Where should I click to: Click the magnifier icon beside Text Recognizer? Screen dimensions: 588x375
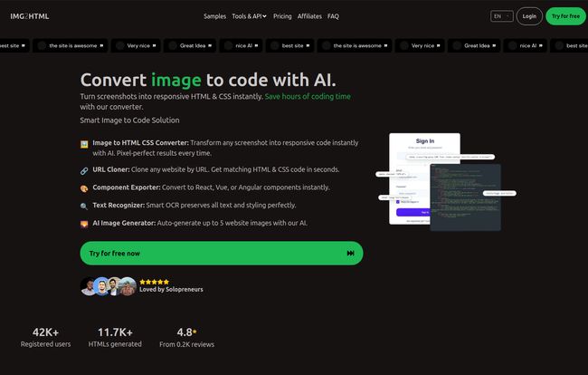pyautogui.click(x=84, y=207)
